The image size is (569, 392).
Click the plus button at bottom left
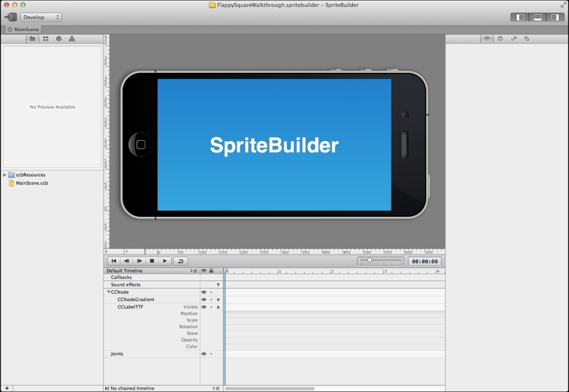(7, 389)
